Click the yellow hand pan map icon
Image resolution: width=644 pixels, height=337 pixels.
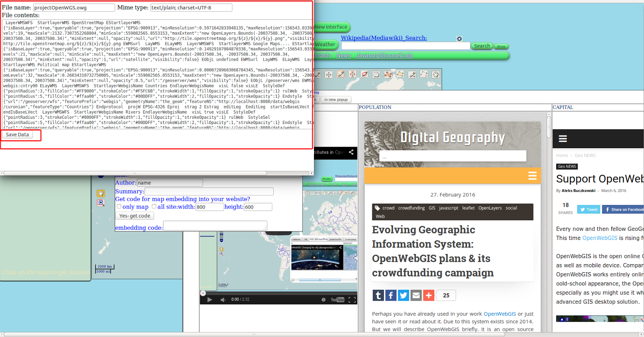pyautogui.click(x=101, y=193)
